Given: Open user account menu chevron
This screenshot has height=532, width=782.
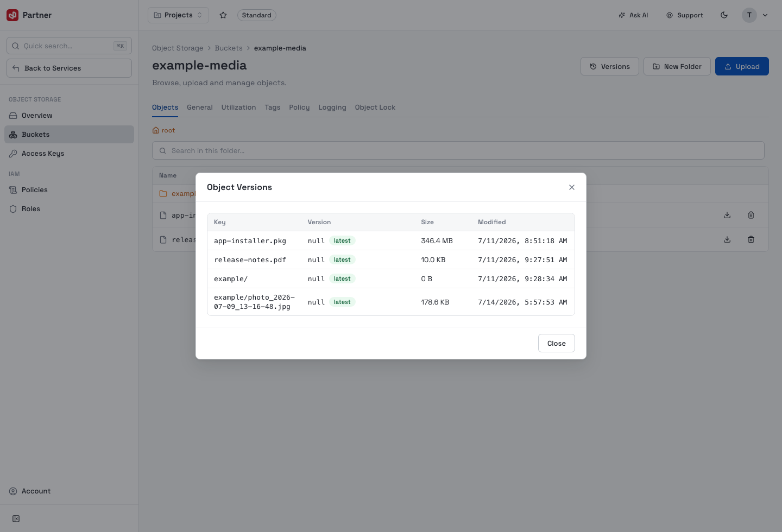Looking at the screenshot, I should coord(765,15).
